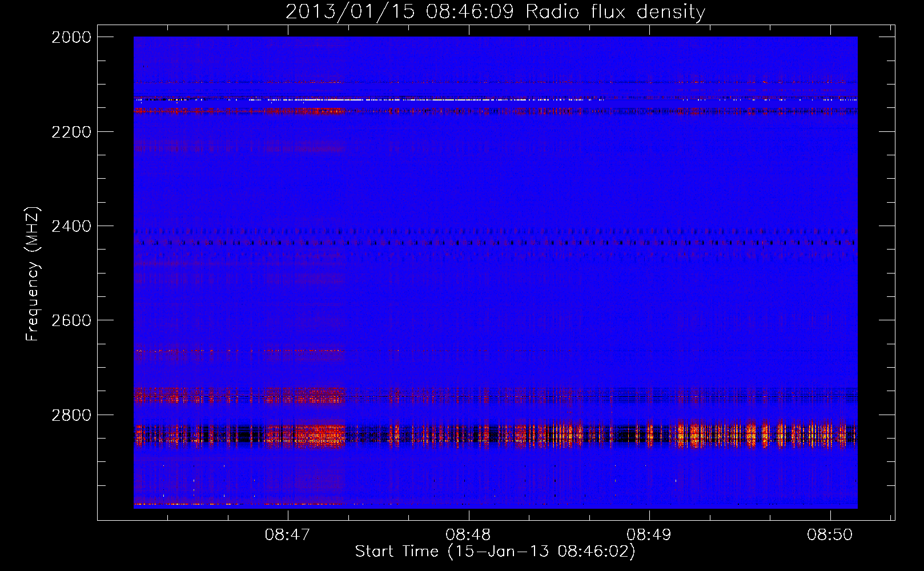Click the 2200 frequency tick label
Screen dimensions: 924x571
71,132
